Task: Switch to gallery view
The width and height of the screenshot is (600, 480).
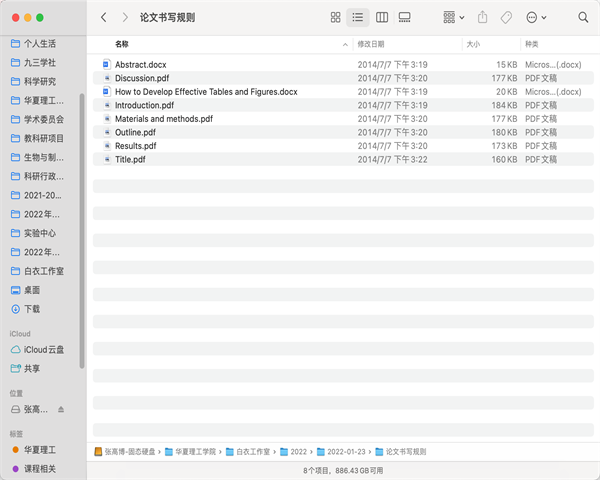Action: point(405,18)
